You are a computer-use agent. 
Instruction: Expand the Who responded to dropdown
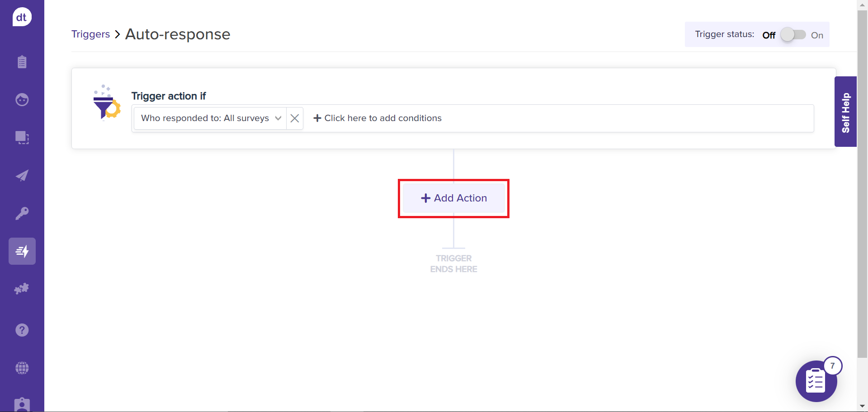(x=205, y=118)
